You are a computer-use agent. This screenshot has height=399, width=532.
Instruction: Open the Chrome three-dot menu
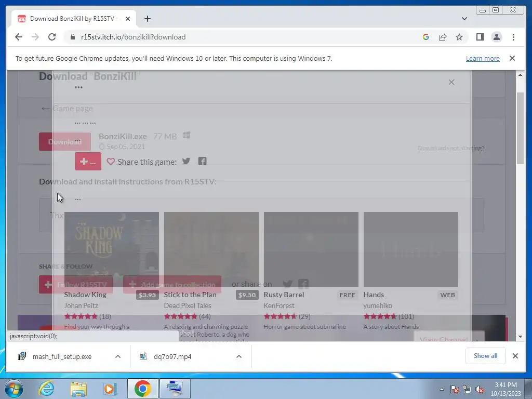point(513,37)
